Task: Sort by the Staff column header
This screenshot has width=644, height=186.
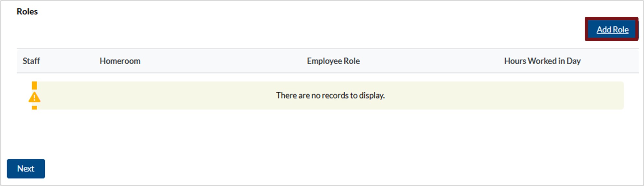Action: coord(31,61)
